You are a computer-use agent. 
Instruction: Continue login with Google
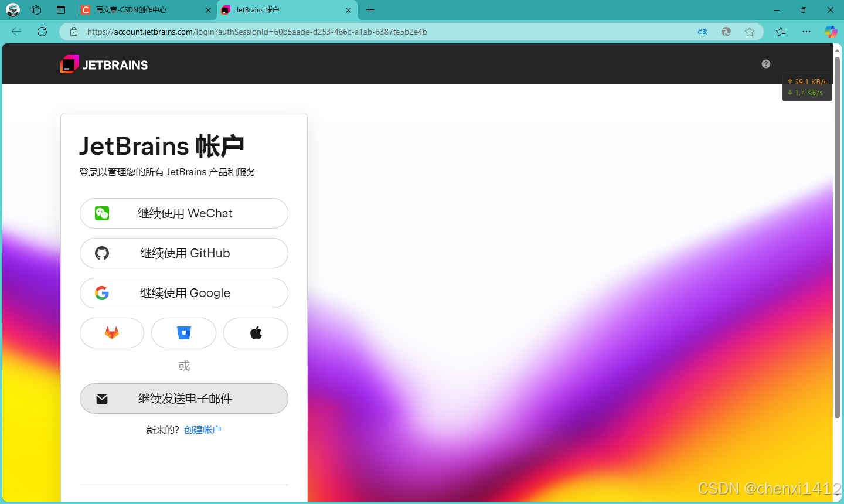click(184, 293)
